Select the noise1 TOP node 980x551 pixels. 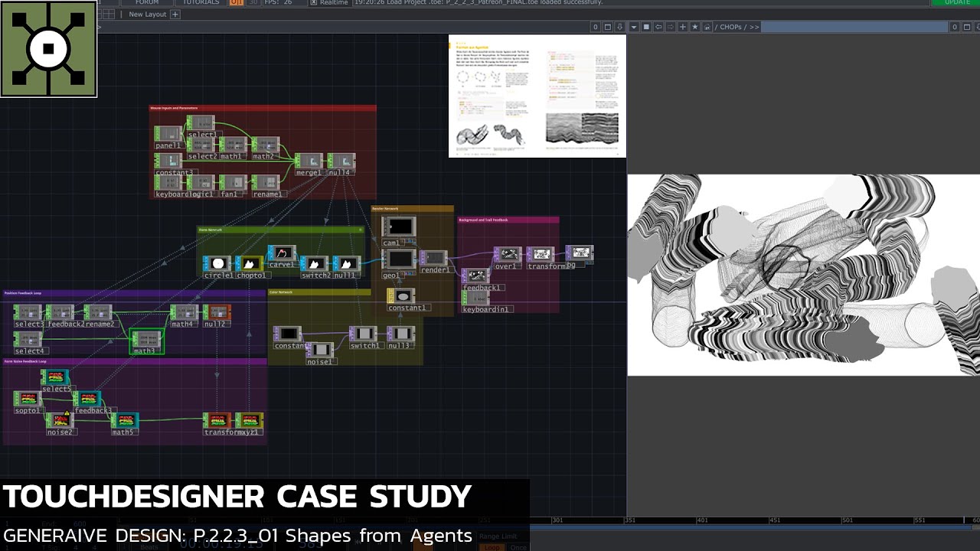coord(320,350)
